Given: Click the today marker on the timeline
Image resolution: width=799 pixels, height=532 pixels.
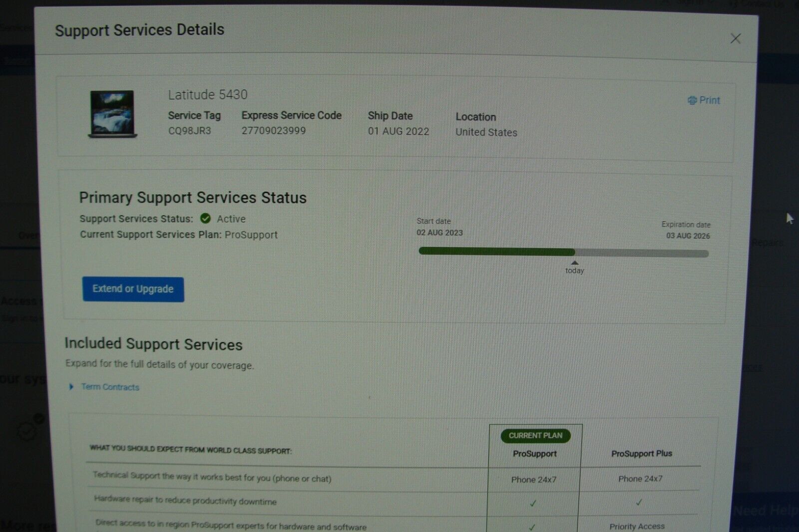Looking at the screenshot, I should point(574,267).
